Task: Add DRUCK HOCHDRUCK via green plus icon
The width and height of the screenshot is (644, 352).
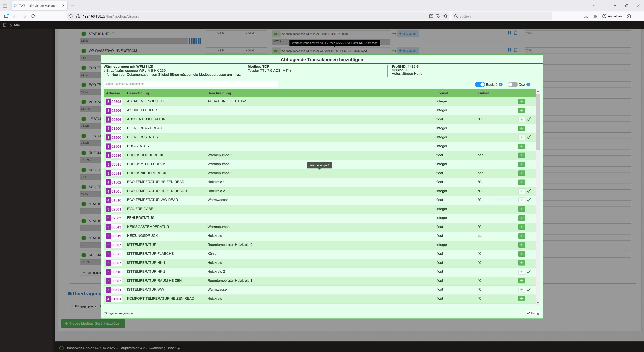Action: coord(522,155)
